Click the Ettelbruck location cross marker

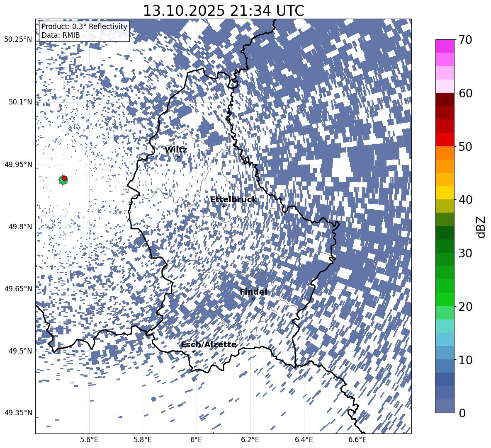click(224, 206)
